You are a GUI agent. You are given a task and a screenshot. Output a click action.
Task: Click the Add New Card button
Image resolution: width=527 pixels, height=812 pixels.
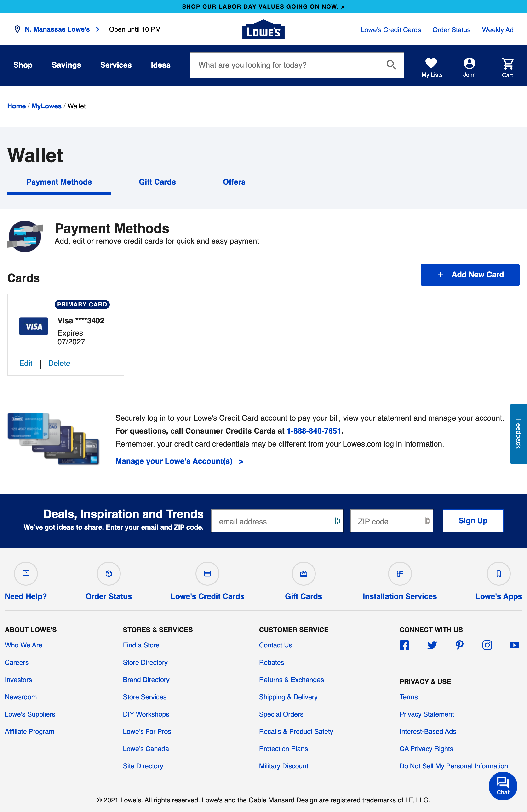[x=470, y=275]
